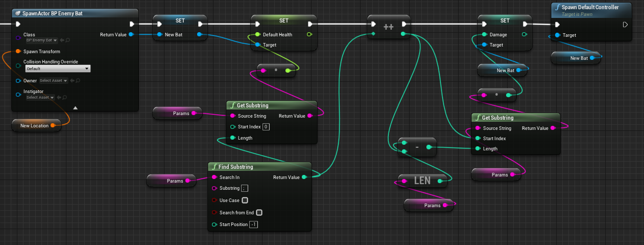
Task: Click the Default Health output pin
Action: tap(309, 34)
